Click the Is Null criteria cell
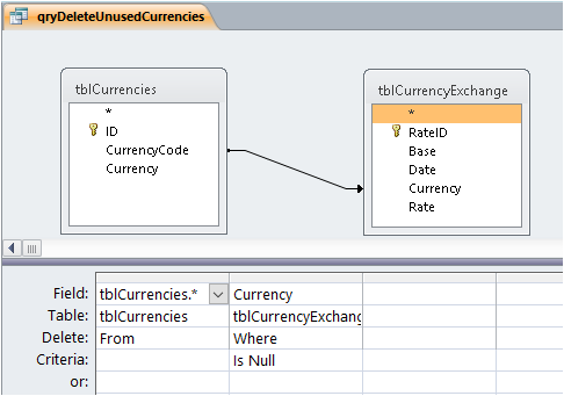 [x=296, y=360]
